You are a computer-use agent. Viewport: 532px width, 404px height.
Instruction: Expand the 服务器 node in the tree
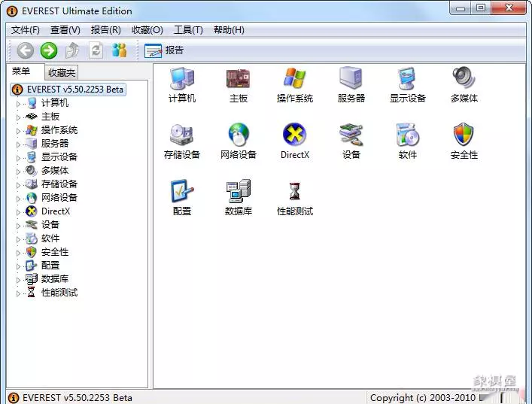click(18, 144)
